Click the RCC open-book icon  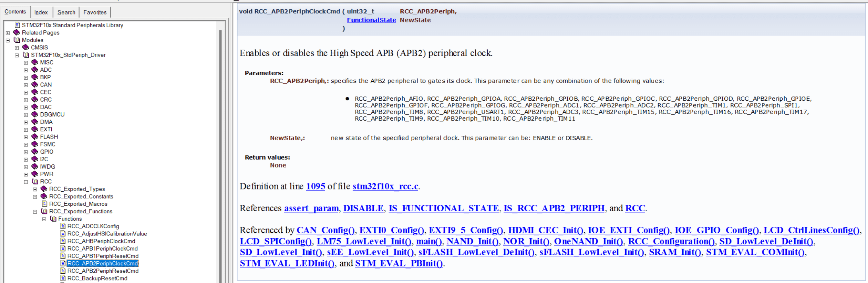[35, 181]
